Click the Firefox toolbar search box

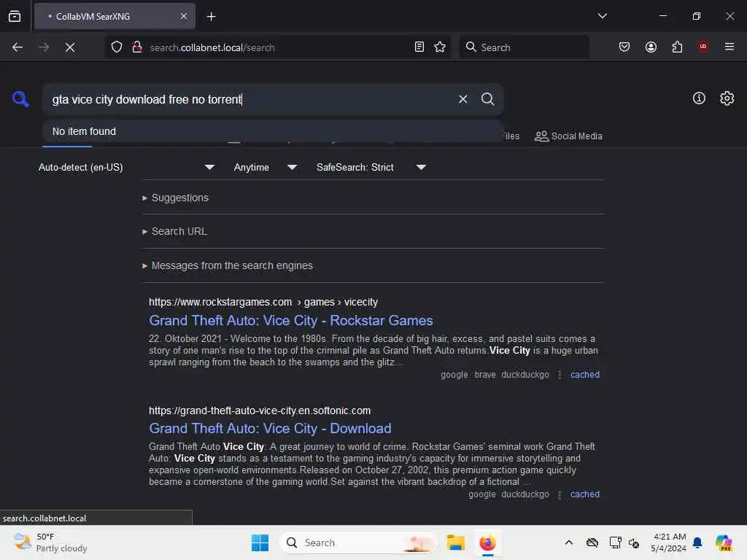tap(524, 47)
